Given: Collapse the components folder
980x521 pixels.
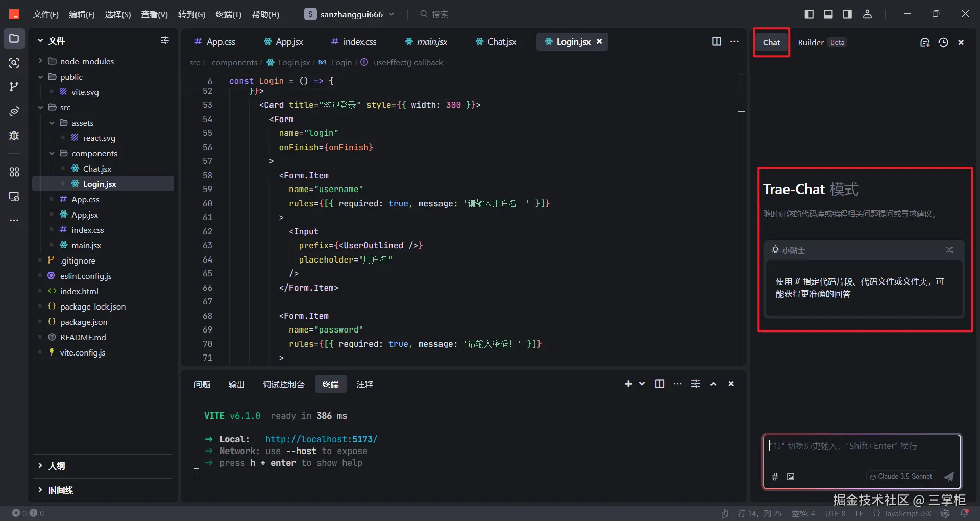Looking at the screenshot, I should [52, 153].
